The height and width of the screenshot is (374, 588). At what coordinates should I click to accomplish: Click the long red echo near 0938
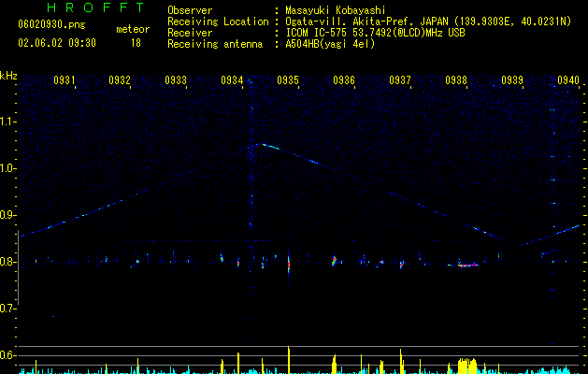[x=467, y=266]
